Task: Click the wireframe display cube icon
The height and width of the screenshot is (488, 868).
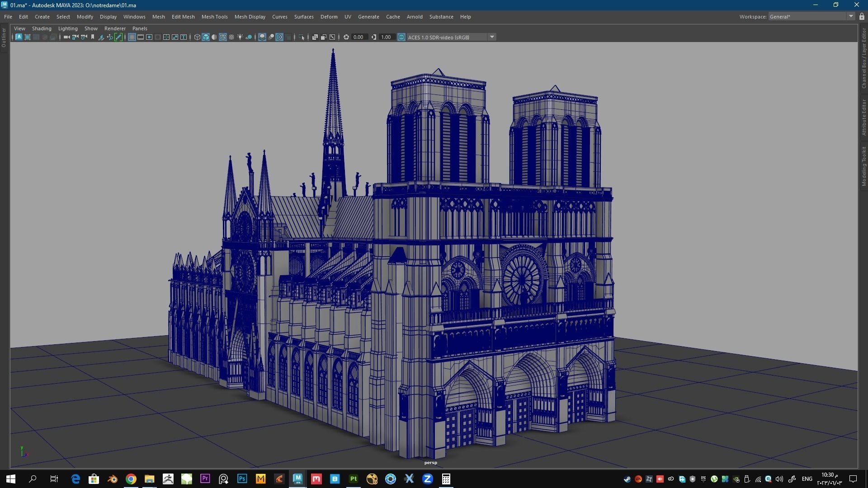Action: [197, 37]
